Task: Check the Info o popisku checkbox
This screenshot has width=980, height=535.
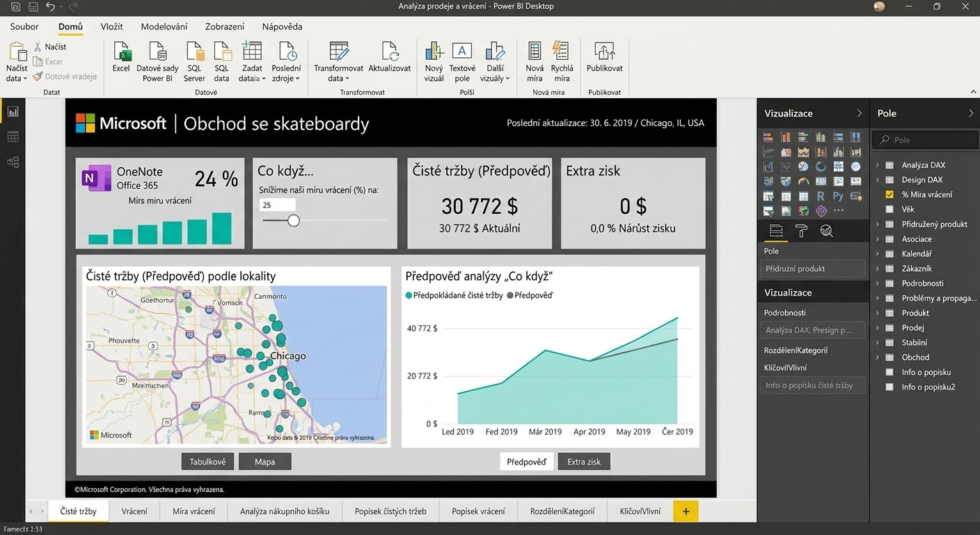Action: [889, 372]
